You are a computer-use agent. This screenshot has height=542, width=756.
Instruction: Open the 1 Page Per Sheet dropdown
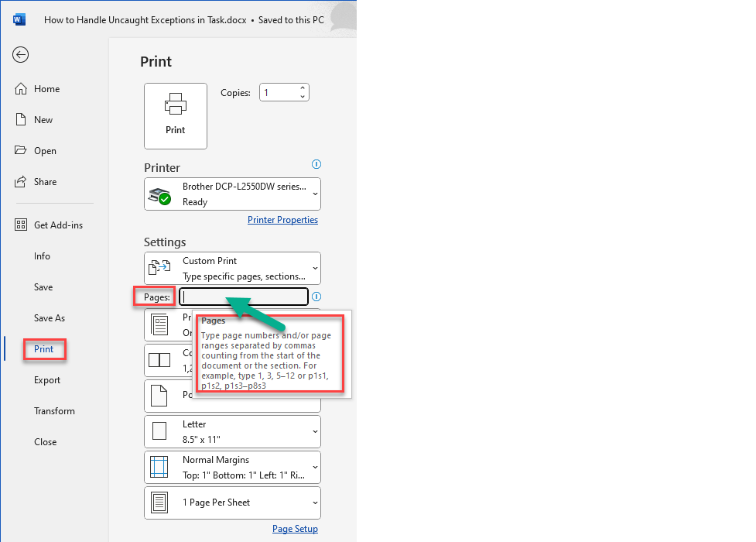click(x=232, y=503)
